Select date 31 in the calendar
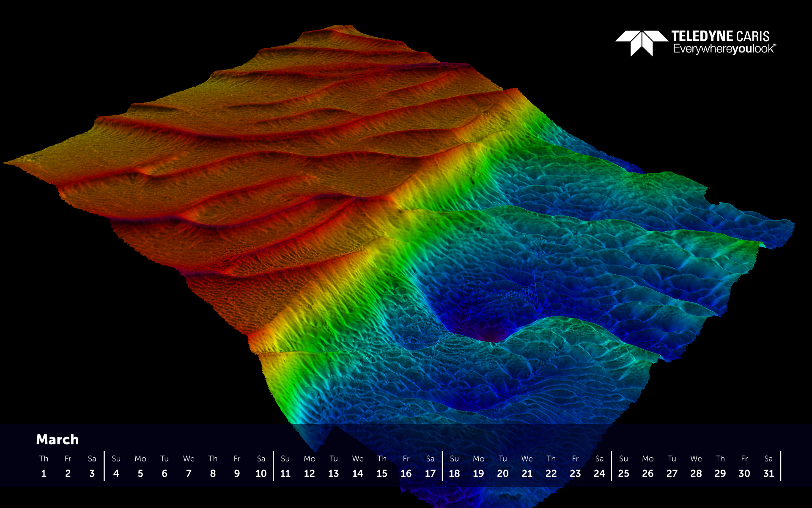812x508 pixels. (768, 474)
